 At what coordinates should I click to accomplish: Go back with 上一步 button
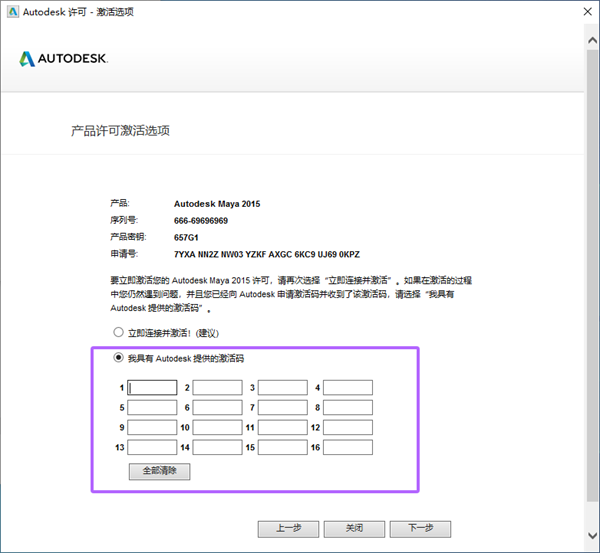coord(287,528)
